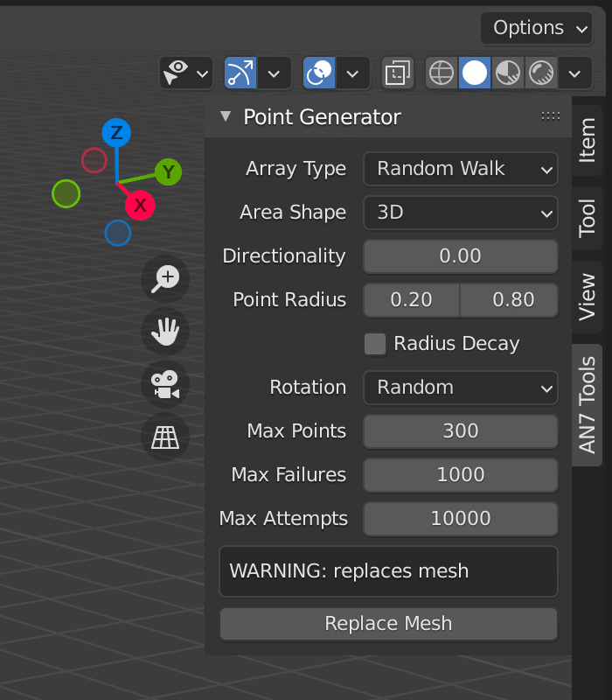Image resolution: width=612 pixels, height=700 pixels.
Task: Toggle the camera view icon
Action: (165, 384)
